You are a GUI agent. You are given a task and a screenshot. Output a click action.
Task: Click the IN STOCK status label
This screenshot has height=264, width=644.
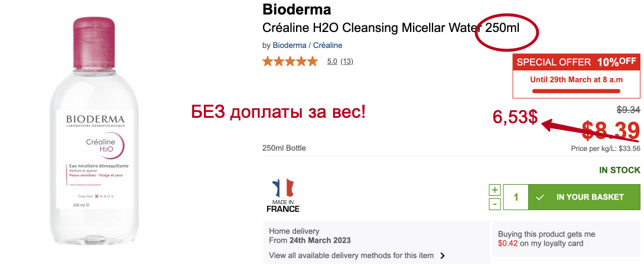tap(619, 170)
